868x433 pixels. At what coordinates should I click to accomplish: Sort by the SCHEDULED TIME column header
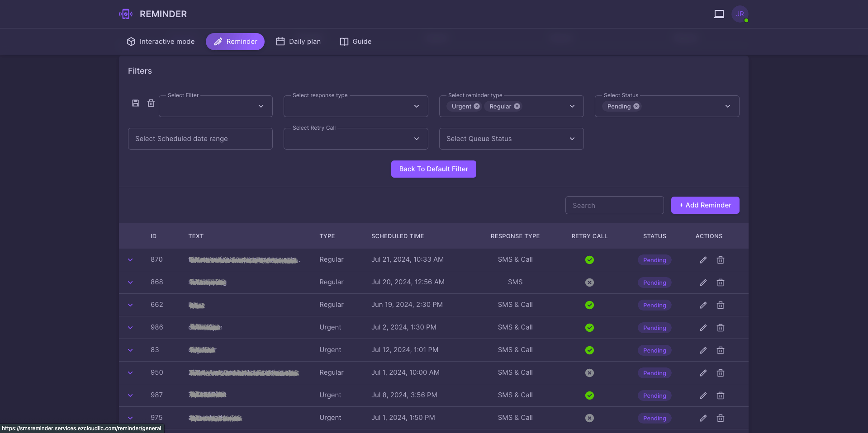pos(398,236)
